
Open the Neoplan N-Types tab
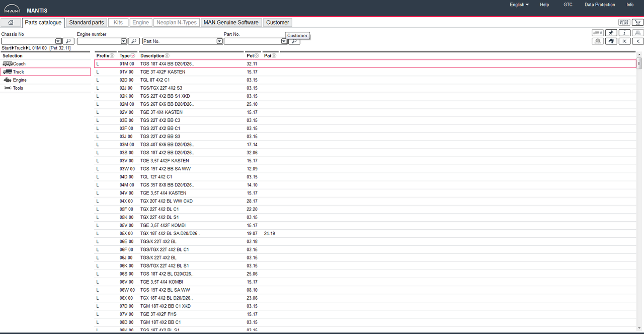tap(177, 23)
